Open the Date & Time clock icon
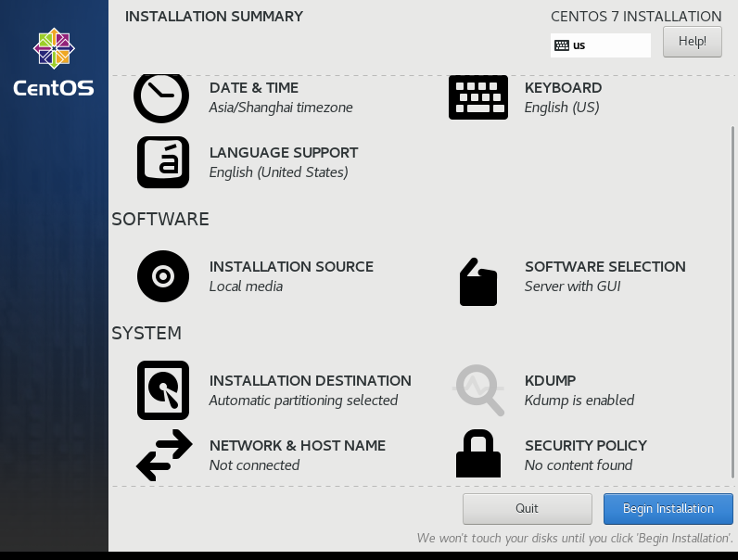Image resolution: width=738 pixels, height=560 pixels. (161, 98)
